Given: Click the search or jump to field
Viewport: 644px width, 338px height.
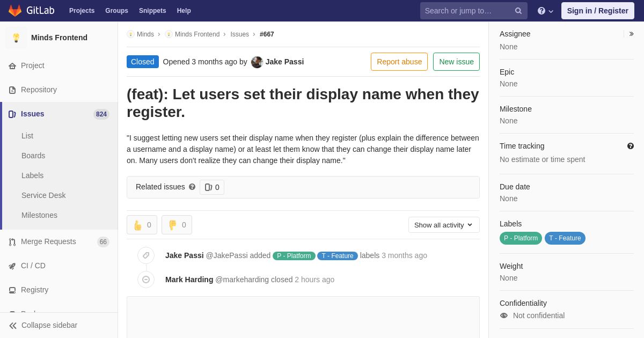Looking at the screenshot, I should tap(467, 11).
